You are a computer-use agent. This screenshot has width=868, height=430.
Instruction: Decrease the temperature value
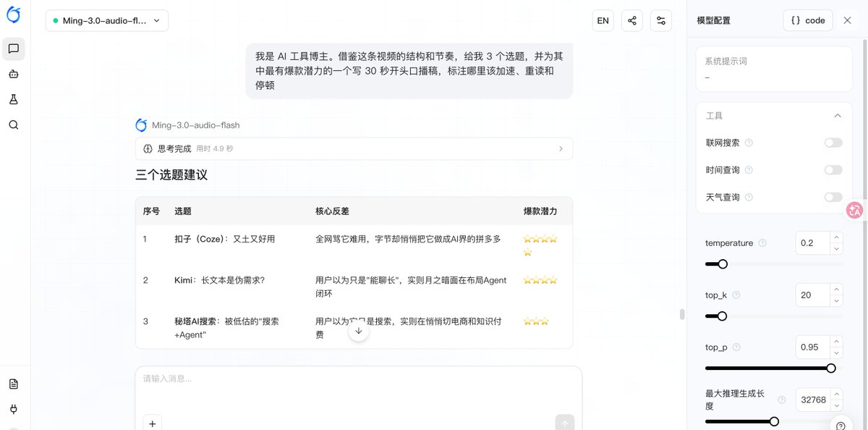point(837,249)
